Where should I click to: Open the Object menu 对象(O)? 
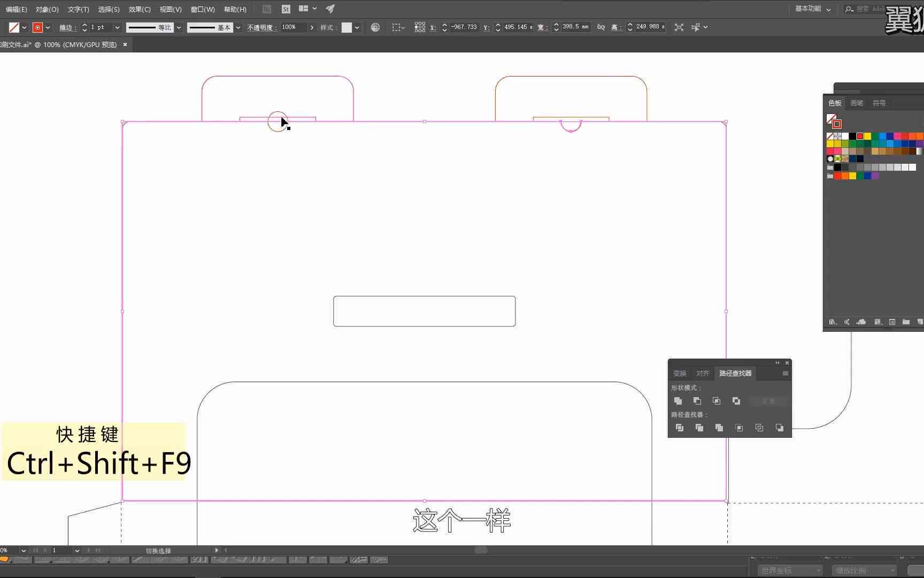coord(47,9)
